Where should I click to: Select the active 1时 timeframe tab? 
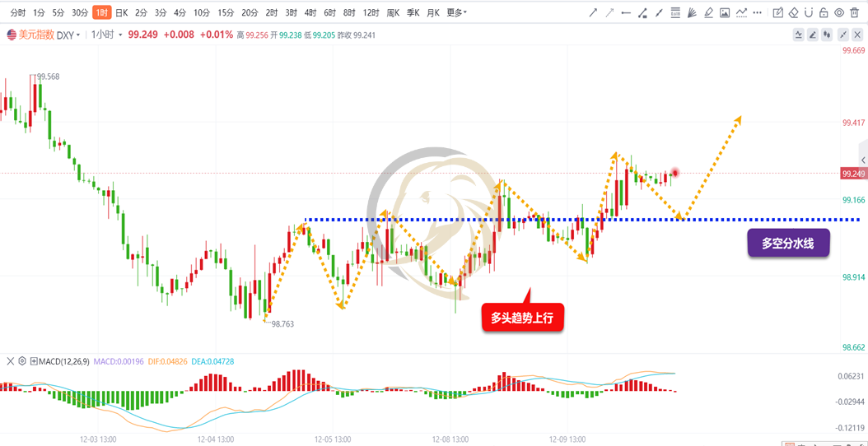(102, 12)
